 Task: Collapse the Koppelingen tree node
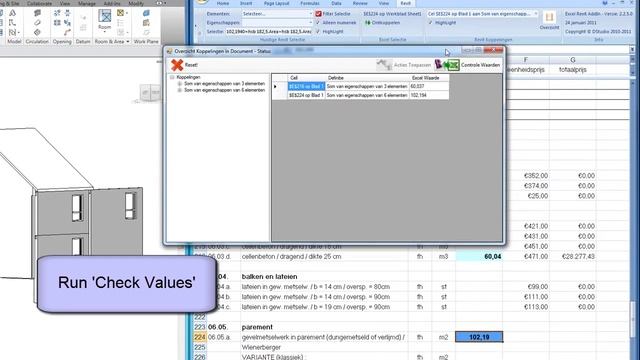[172, 77]
